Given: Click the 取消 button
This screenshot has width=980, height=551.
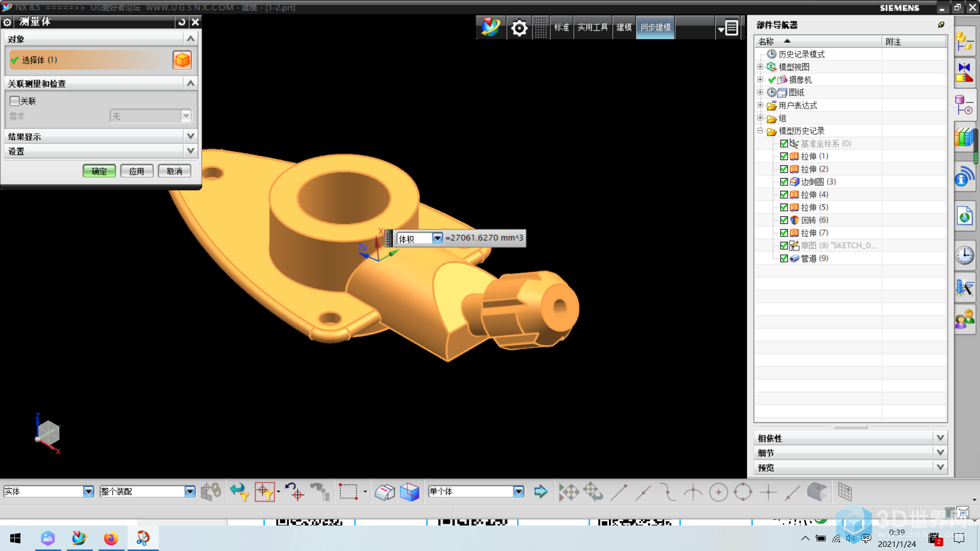Looking at the screenshot, I should [x=175, y=171].
